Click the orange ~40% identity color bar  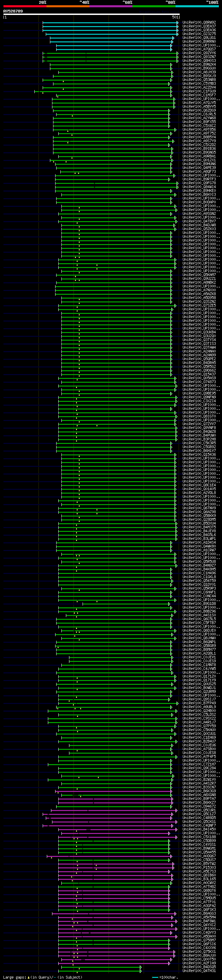pos(68,6)
